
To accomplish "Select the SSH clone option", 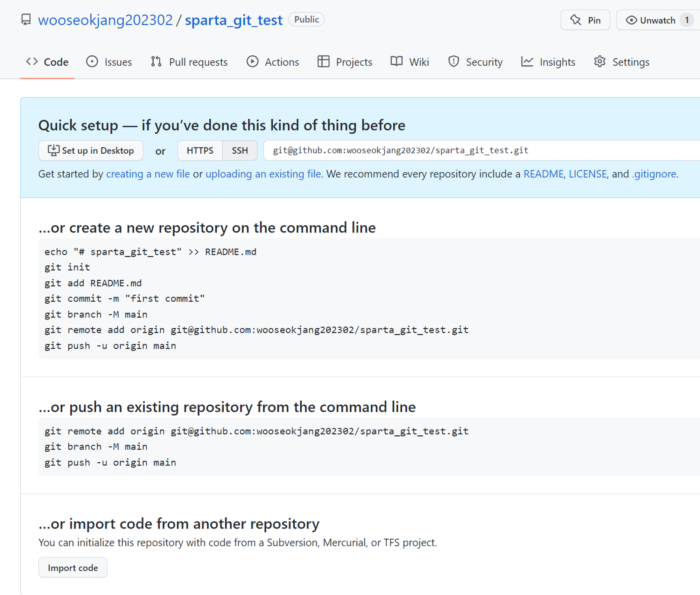I will 240,150.
